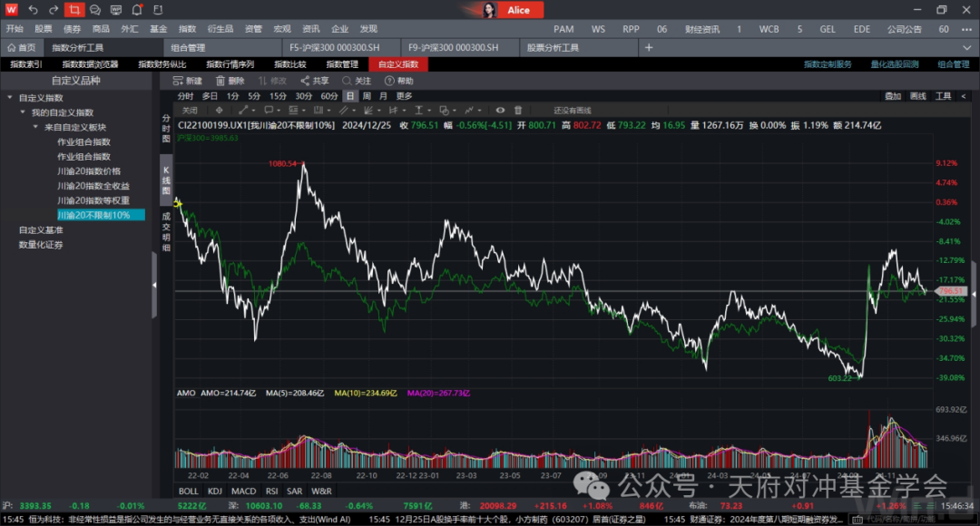Click the chat message bubble icon
The height and width of the screenshot is (526, 980).
[x=95, y=10]
